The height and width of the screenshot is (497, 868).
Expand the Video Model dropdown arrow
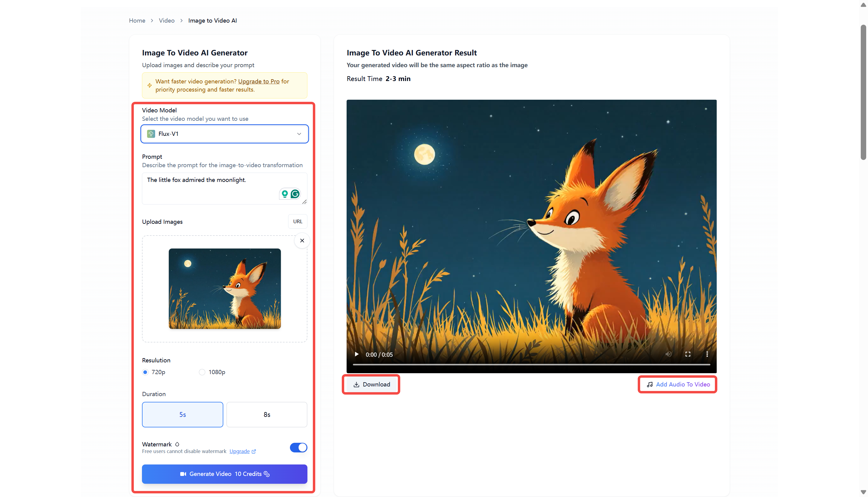coord(299,134)
